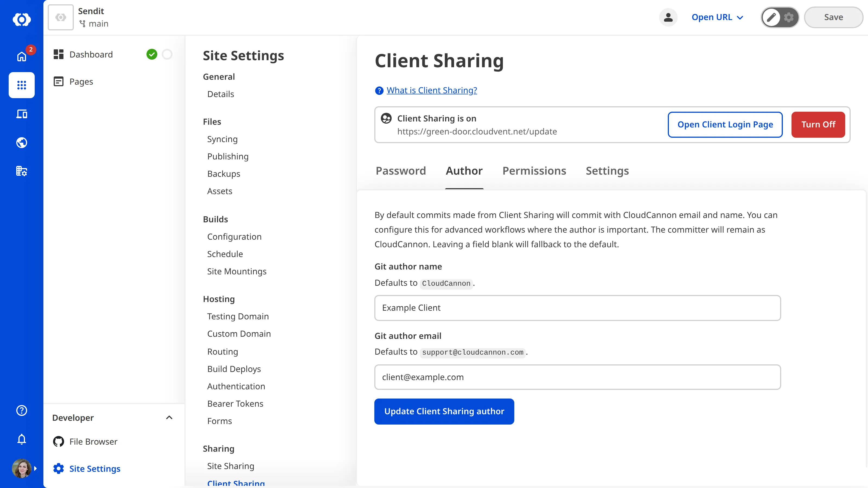Click the Client Sharing status face icon
Screen dimensions: 868x488
click(386, 118)
